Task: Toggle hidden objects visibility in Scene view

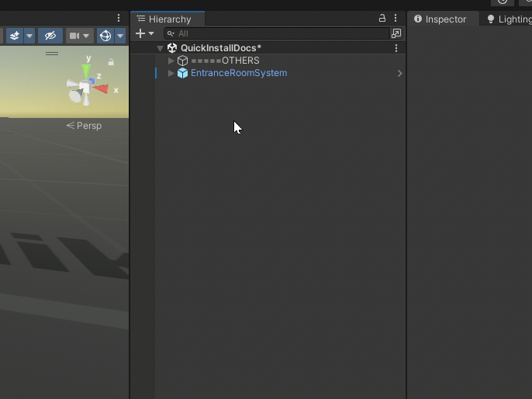Action: tap(50, 36)
